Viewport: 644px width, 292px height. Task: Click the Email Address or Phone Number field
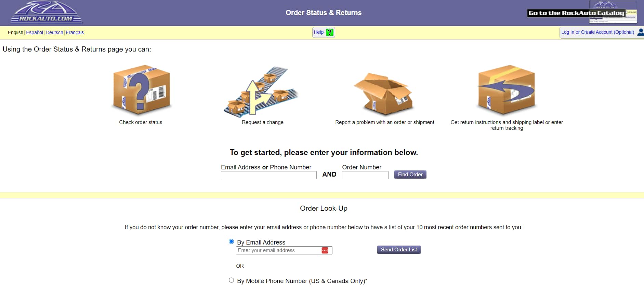(268, 175)
